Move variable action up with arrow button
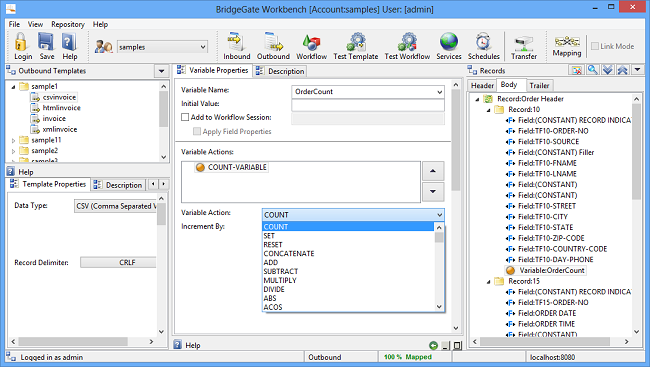Screen dimensions: 650x367 tap(433, 171)
